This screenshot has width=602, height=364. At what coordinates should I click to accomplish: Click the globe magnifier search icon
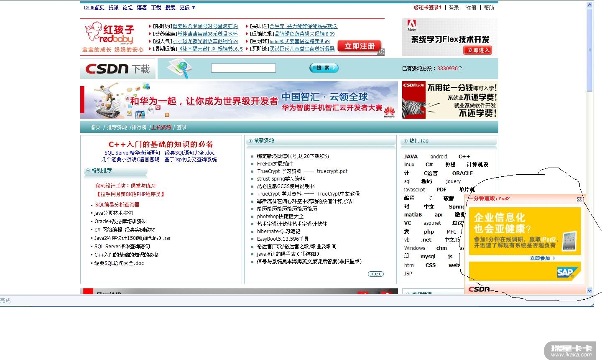coord(180,68)
